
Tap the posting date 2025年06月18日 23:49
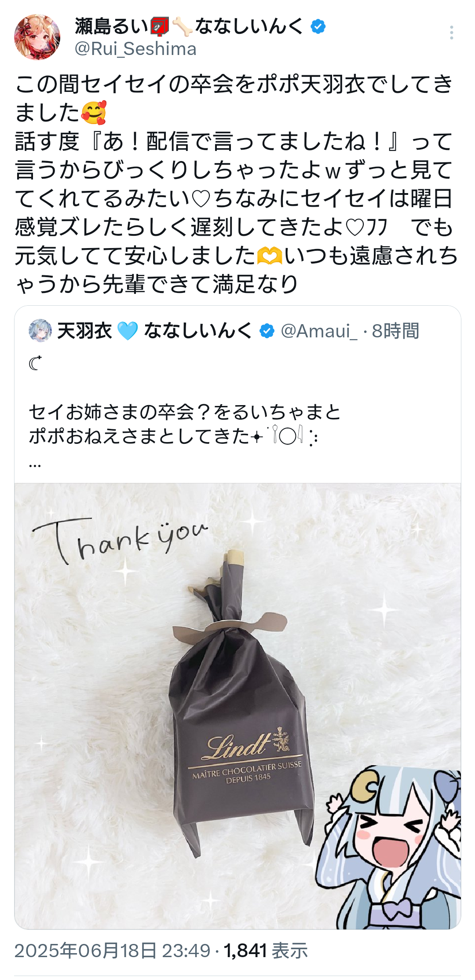(x=113, y=951)
